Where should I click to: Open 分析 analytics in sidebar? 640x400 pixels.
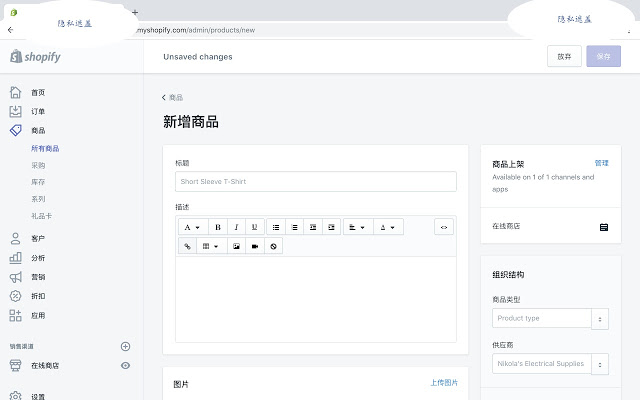click(38, 258)
